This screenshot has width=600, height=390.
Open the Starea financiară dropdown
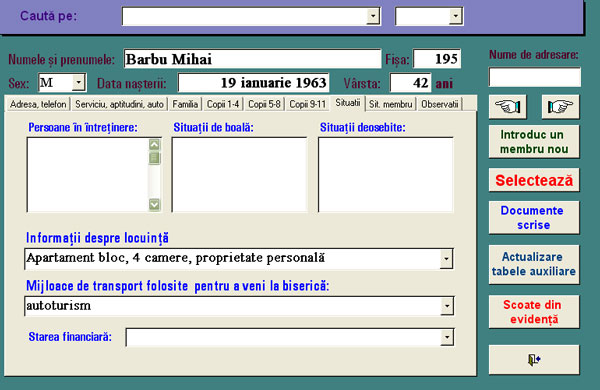click(x=447, y=337)
